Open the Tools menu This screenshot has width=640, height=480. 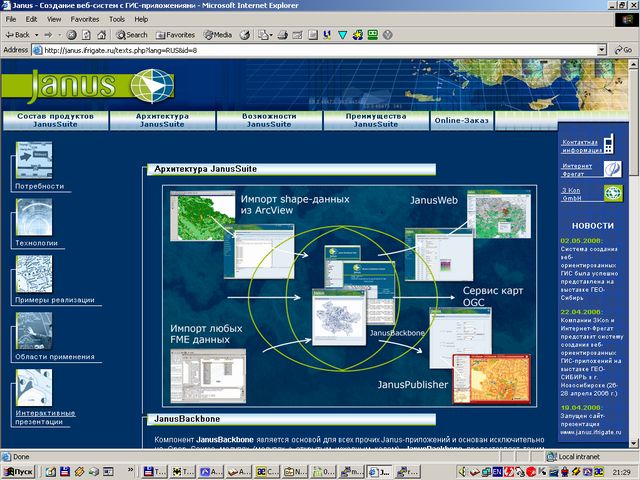click(117, 19)
